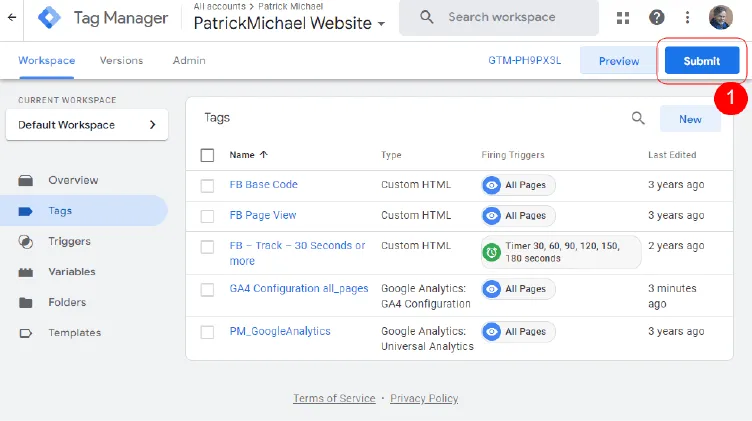Click the Type column header
Screen dimensions: 752x421
click(391, 155)
